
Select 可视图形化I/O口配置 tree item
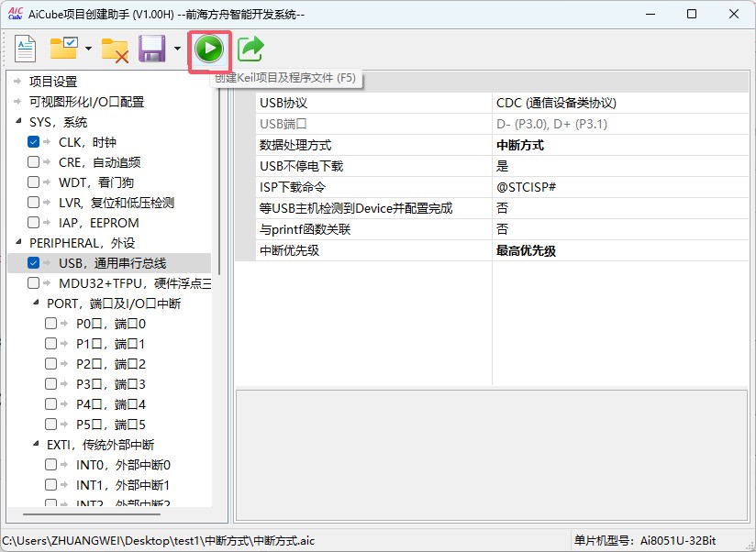pos(87,102)
